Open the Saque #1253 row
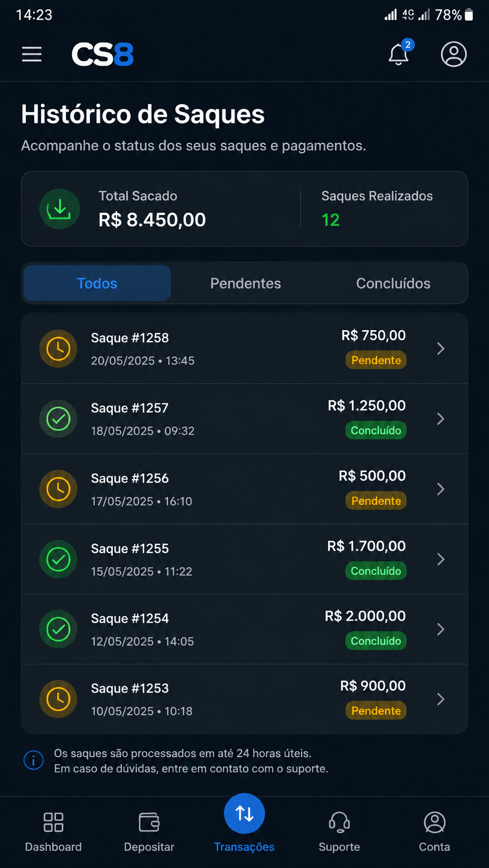 point(244,699)
